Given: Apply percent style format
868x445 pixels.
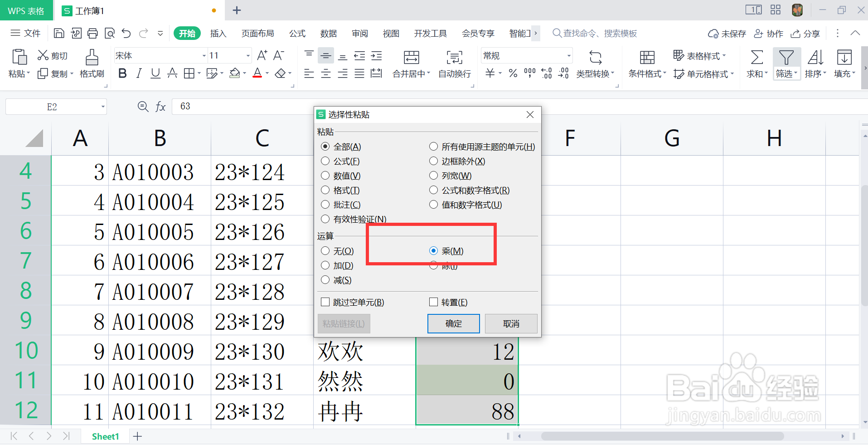Looking at the screenshot, I should (513, 73).
